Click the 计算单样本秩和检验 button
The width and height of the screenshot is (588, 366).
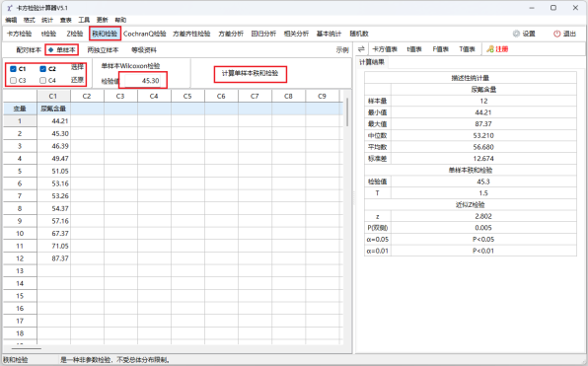(x=251, y=74)
